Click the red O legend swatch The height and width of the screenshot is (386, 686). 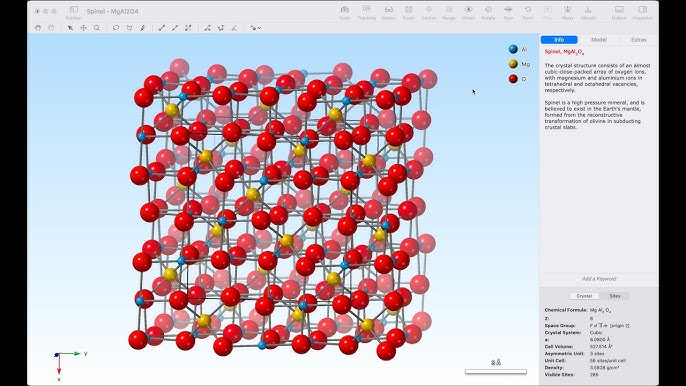tap(513, 79)
